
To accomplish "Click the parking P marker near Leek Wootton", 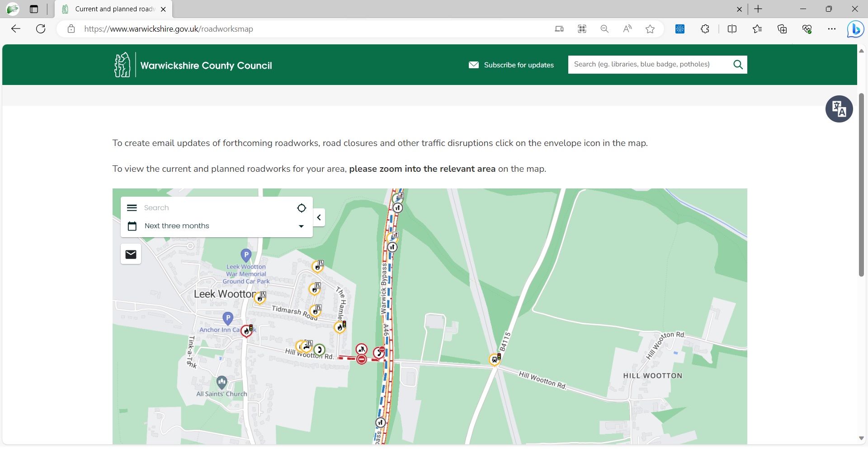I will pos(245,255).
